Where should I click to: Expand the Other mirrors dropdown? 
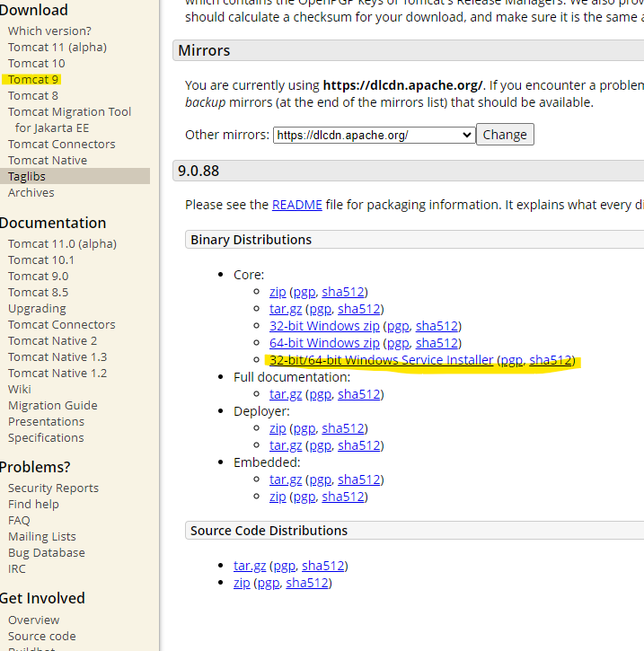[x=375, y=136]
